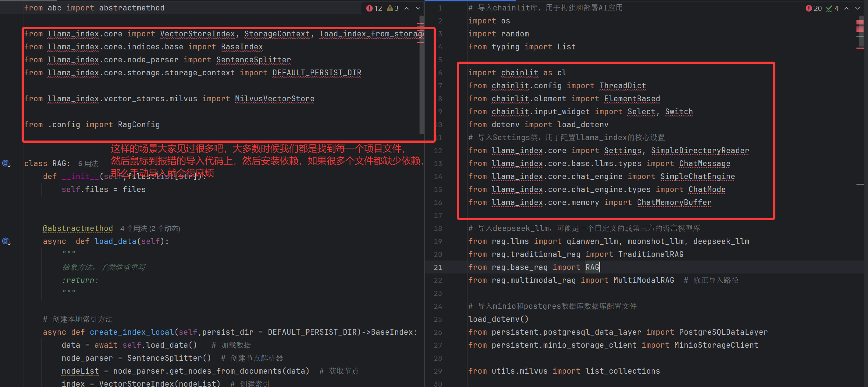Click the down-chevron in the right inspection widget
The width and height of the screenshot is (868, 387).
pyautogui.click(x=858, y=8)
